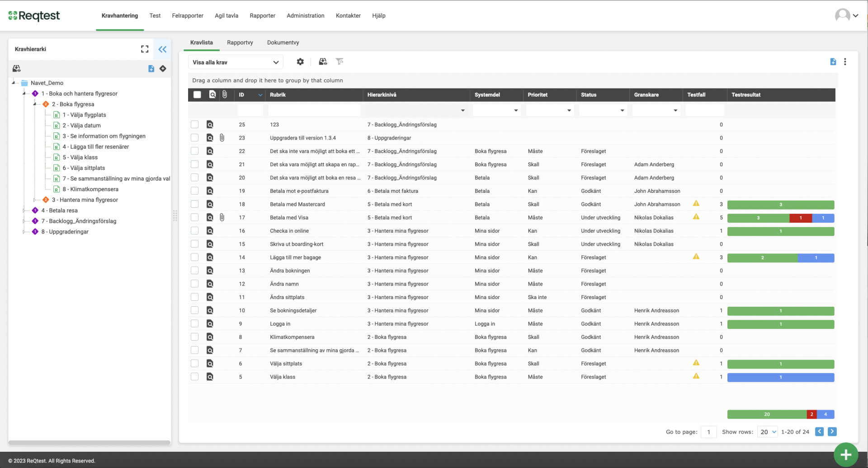Open the three-dot more options menu
868x468 pixels.
[x=845, y=62]
